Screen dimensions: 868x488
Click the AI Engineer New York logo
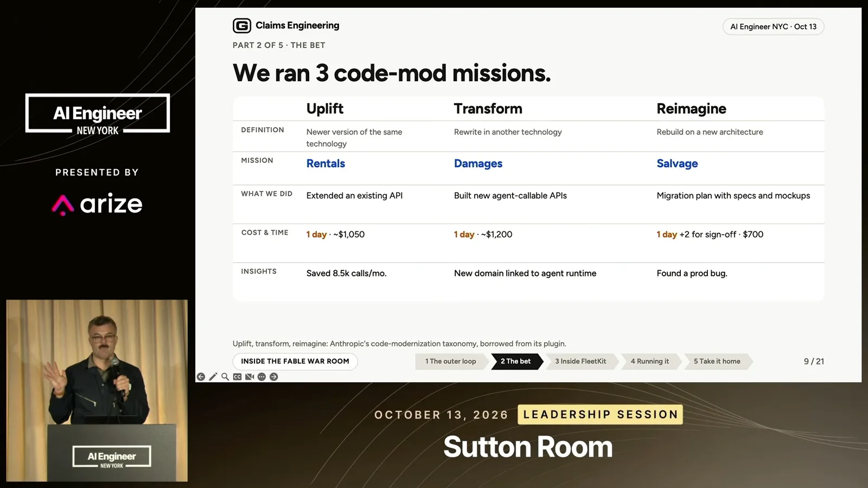pos(98,113)
